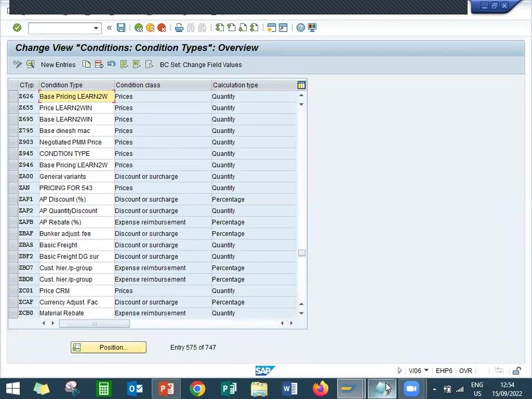Click the Details magnifier icon
The image size is (532, 399).
point(30,64)
